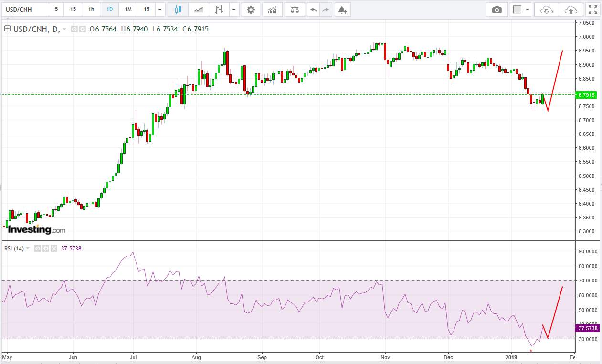Select the candlestick chart style icon
Screen dimensions: 602x364
(x=178, y=10)
